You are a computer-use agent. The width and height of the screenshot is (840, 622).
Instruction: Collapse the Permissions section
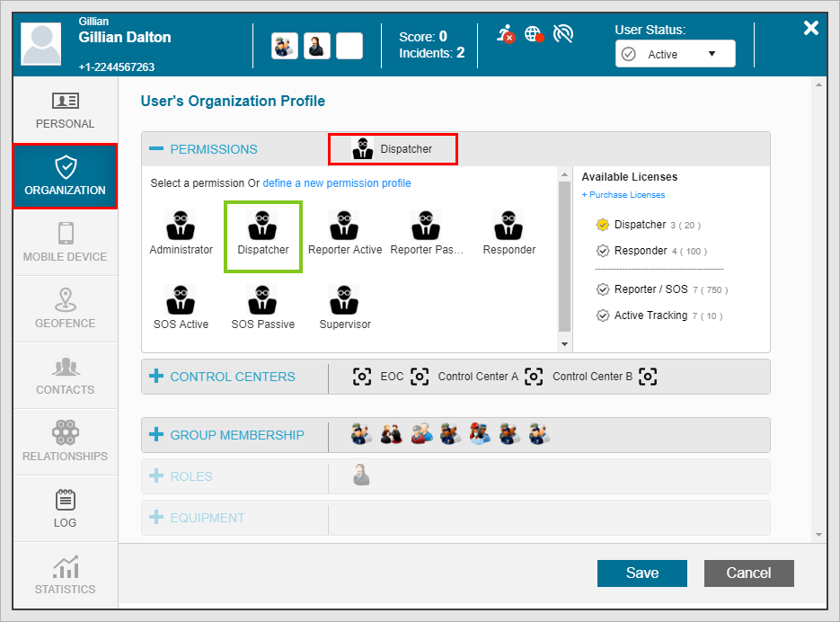(156, 149)
